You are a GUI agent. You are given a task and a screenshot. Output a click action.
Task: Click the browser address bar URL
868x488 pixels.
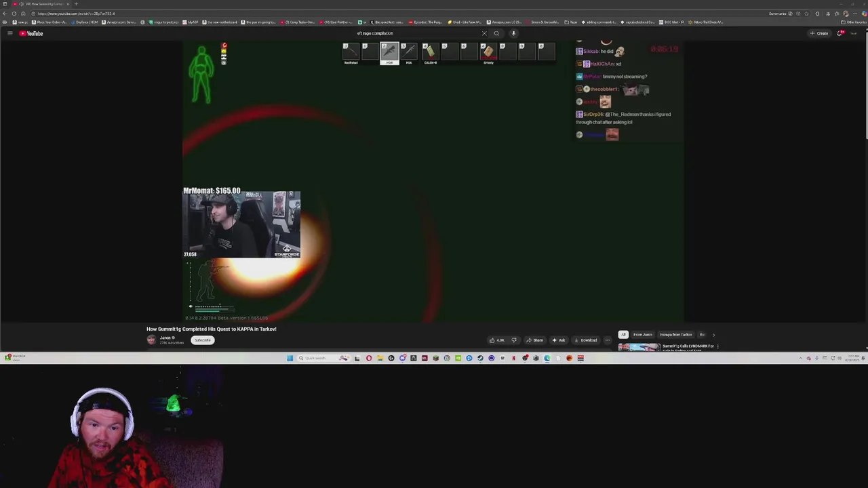[76, 14]
